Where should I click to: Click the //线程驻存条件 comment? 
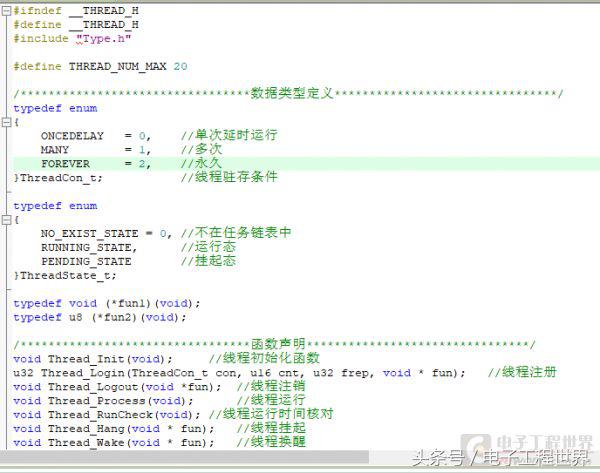click(x=229, y=177)
